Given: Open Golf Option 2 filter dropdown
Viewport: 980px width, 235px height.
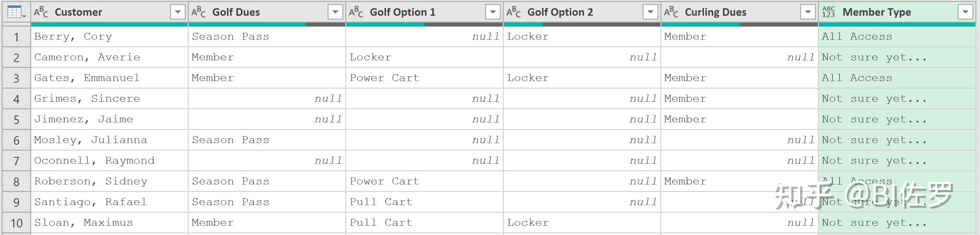Looking at the screenshot, I should [650, 12].
